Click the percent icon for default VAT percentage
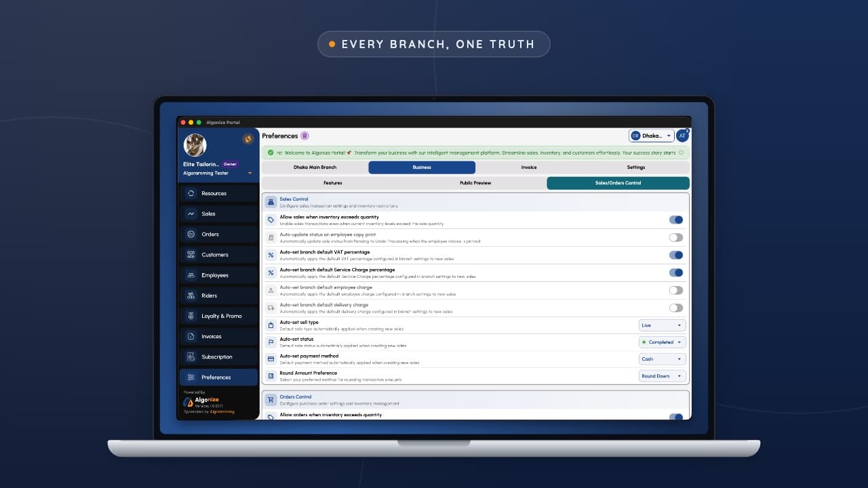868x488 pixels. (x=271, y=255)
